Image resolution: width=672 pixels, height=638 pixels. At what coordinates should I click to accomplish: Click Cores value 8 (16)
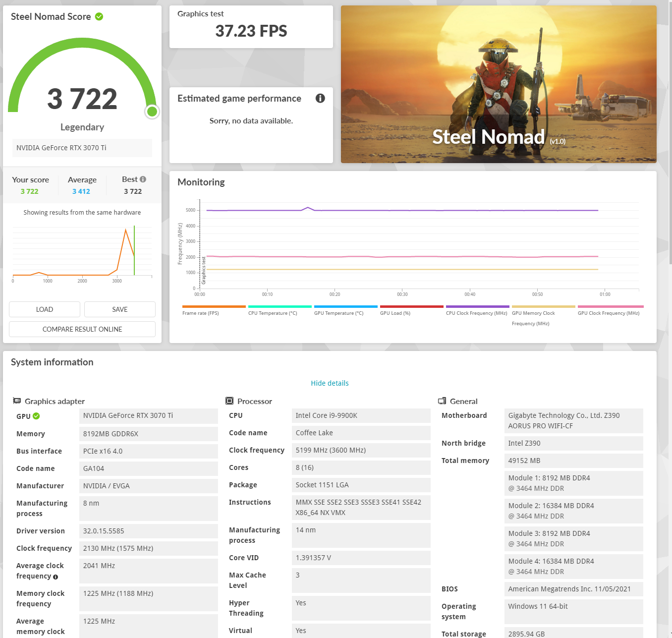tap(361, 467)
